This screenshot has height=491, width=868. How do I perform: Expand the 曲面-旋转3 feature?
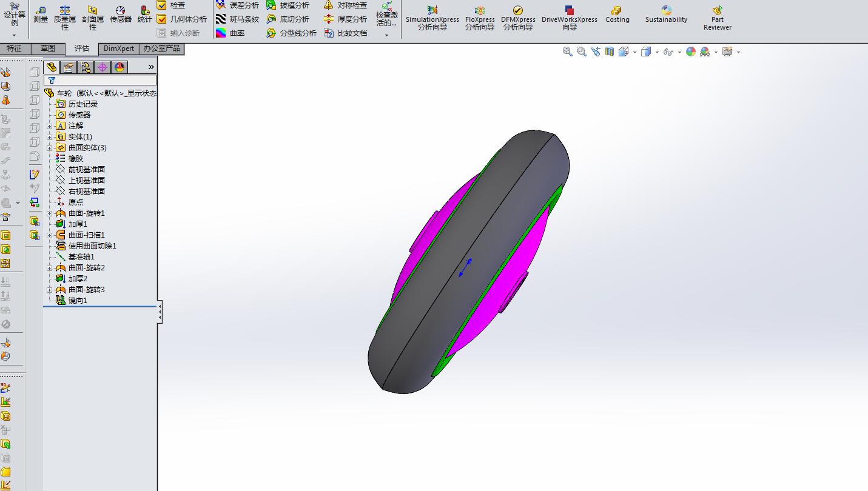coord(50,290)
